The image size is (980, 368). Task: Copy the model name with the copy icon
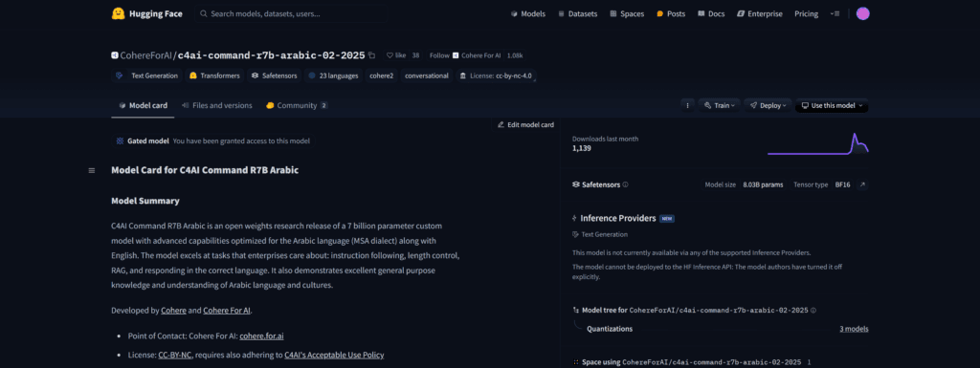[372, 55]
